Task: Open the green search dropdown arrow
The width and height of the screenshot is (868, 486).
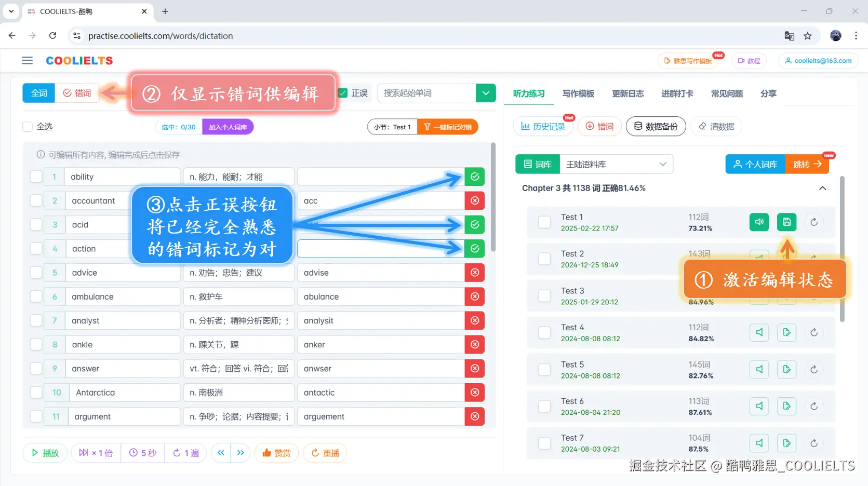Action: coord(486,93)
